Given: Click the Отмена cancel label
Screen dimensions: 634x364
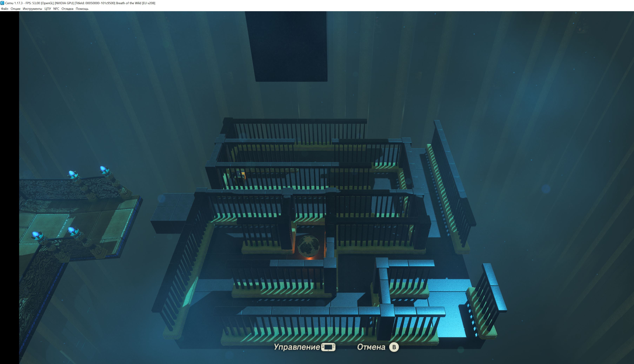Looking at the screenshot, I should point(371,347).
